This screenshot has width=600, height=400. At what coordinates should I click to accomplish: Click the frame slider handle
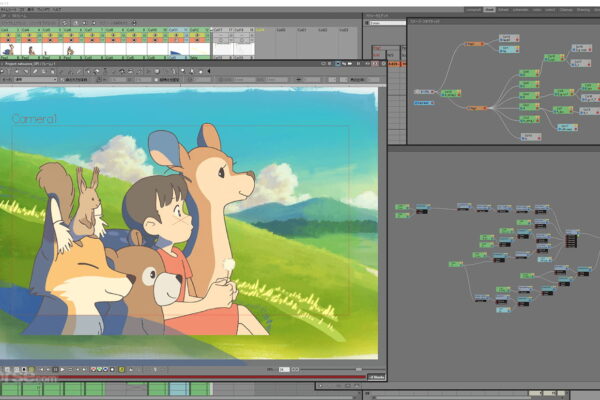[x=359, y=369]
